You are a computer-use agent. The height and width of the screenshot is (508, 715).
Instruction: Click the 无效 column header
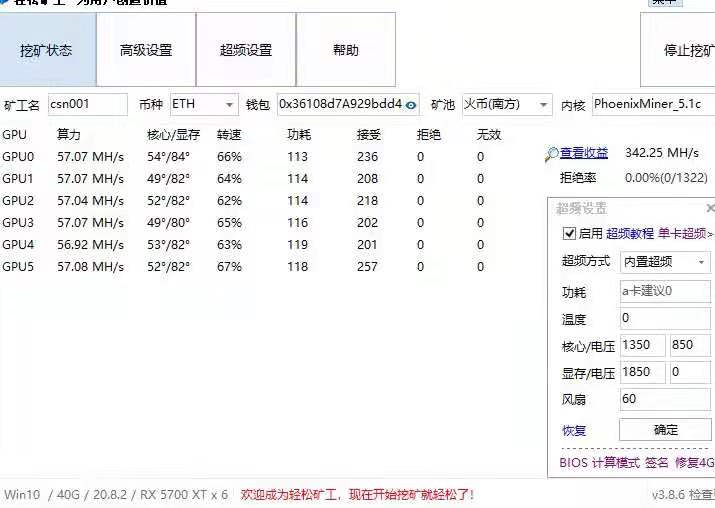tap(489, 135)
